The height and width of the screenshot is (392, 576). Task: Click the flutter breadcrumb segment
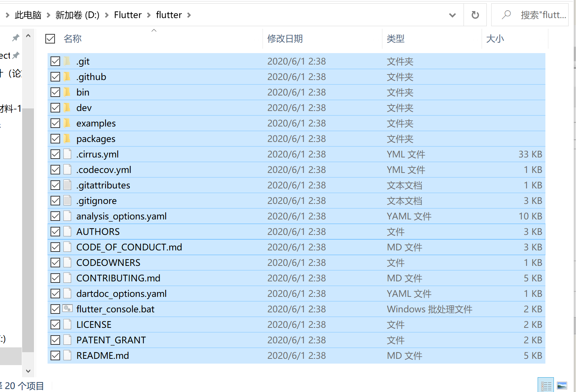click(169, 15)
